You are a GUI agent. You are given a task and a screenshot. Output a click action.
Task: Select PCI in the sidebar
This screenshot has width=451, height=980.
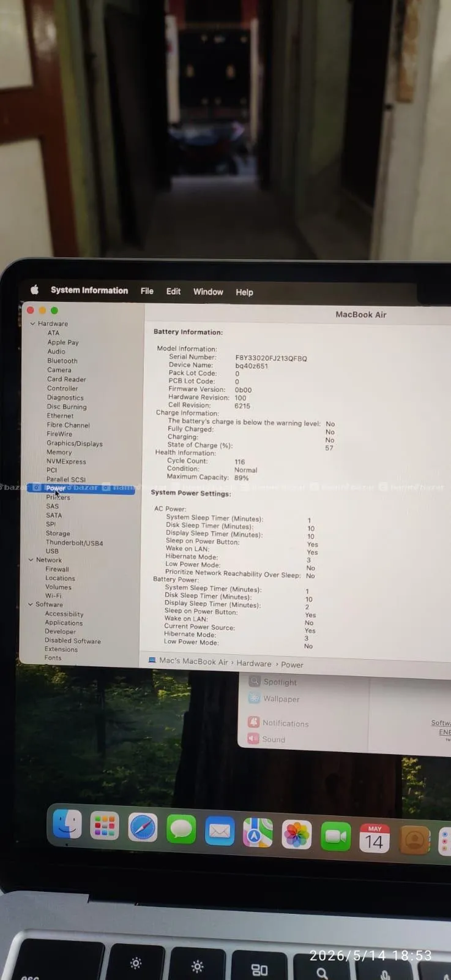coord(51,470)
